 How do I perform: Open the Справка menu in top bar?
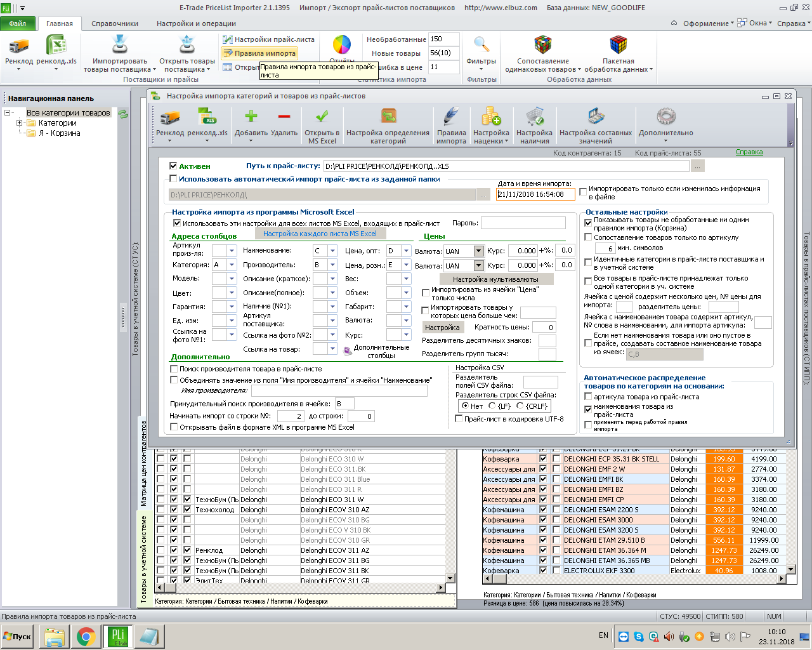click(x=793, y=23)
